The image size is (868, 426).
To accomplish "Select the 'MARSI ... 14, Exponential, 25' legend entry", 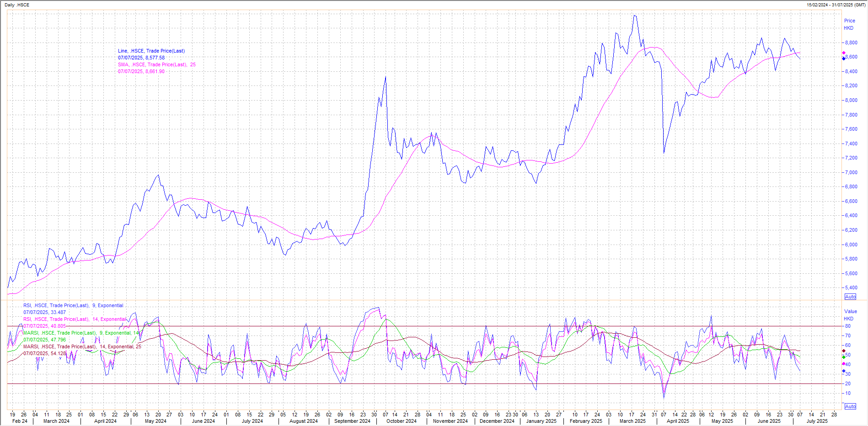I will click(x=82, y=346).
